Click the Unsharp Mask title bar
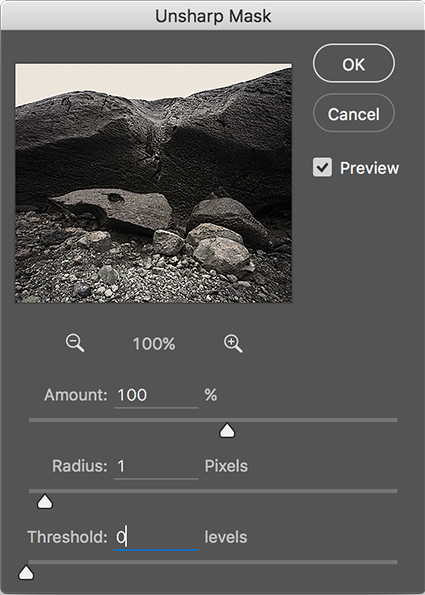 click(x=212, y=16)
